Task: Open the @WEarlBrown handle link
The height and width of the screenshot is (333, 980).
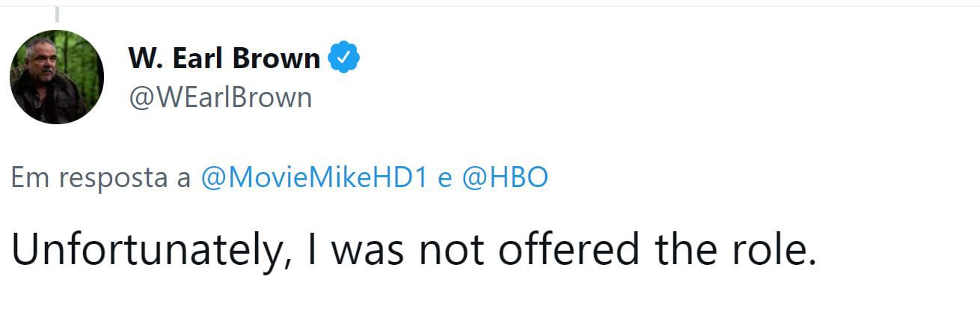Action: point(220,97)
